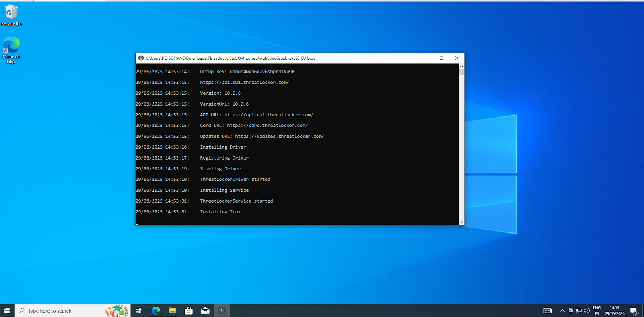Image resolution: width=644 pixels, height=317 pixels.
Task: Click the search highlights palm tree image
Action: pyautogui.click(x=117, y=311)
